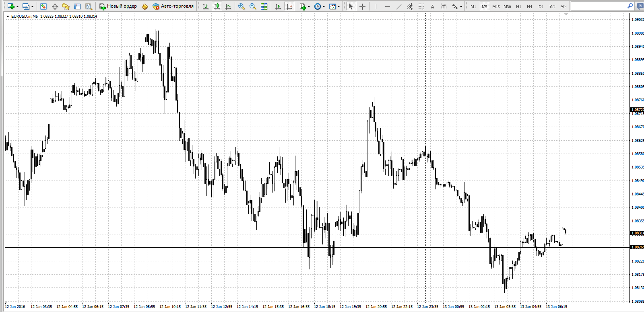Switch to the M1 timeframe

(473, 6)
